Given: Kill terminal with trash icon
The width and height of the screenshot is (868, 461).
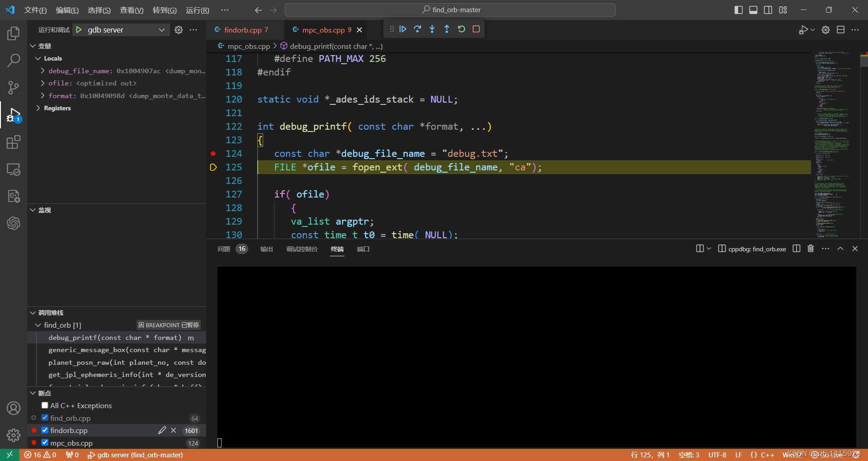Looking at the screenshot, I should (811, 249).
